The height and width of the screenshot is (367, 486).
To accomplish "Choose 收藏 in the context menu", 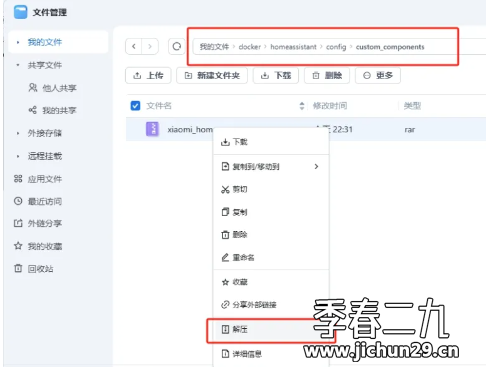I will 271,282.
